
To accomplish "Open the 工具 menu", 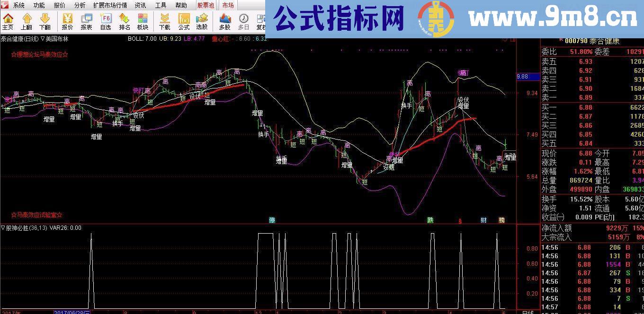I will point(160,5).
